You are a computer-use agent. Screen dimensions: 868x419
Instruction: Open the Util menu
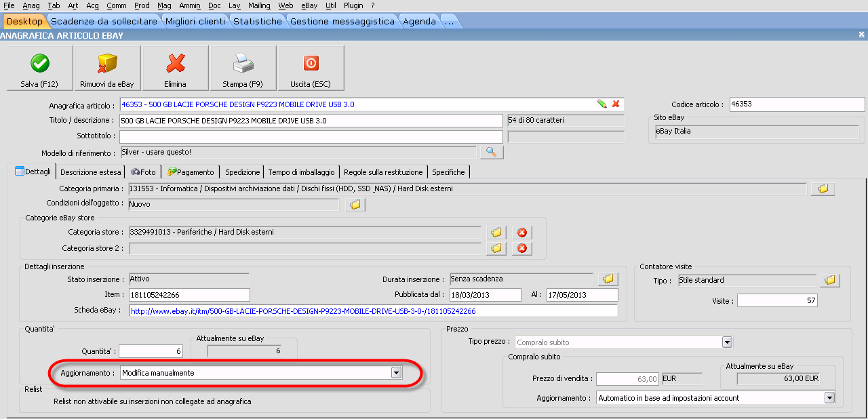(x=330, y=5)
